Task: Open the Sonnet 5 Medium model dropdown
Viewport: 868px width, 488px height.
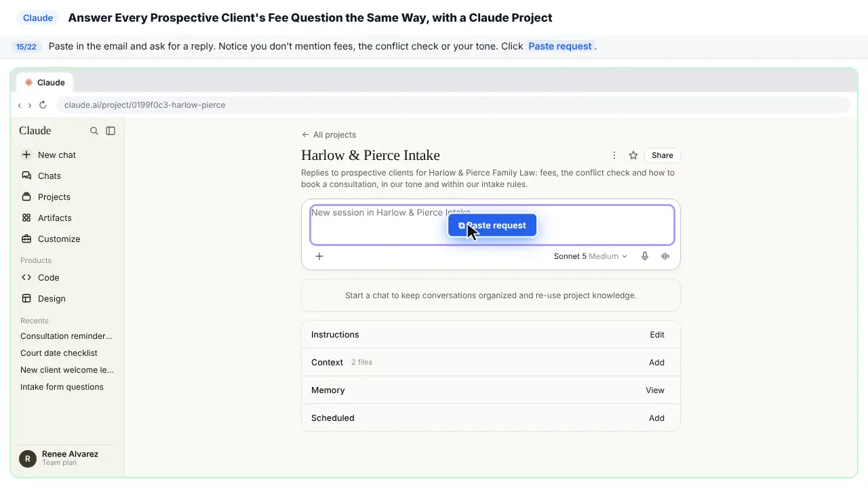Action: point(591,256)
